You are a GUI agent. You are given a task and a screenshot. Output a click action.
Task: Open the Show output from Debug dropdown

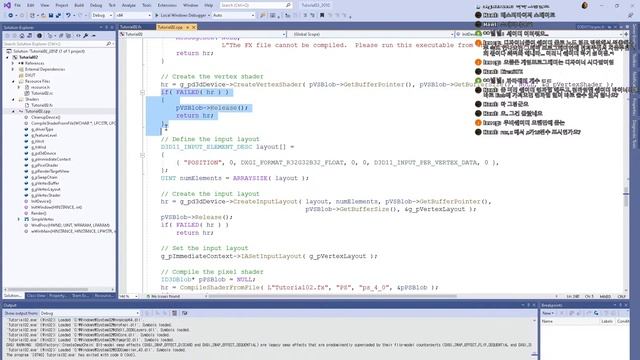pos(89,313)
